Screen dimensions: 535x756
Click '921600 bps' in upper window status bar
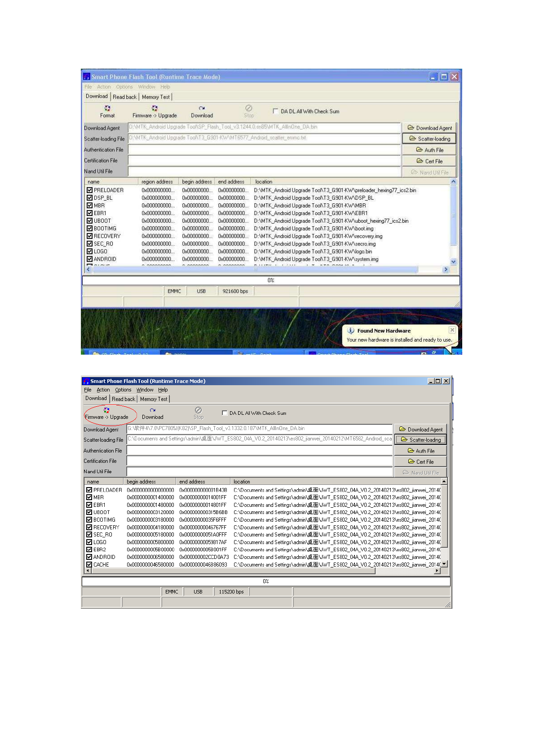(x=235, y=291)
